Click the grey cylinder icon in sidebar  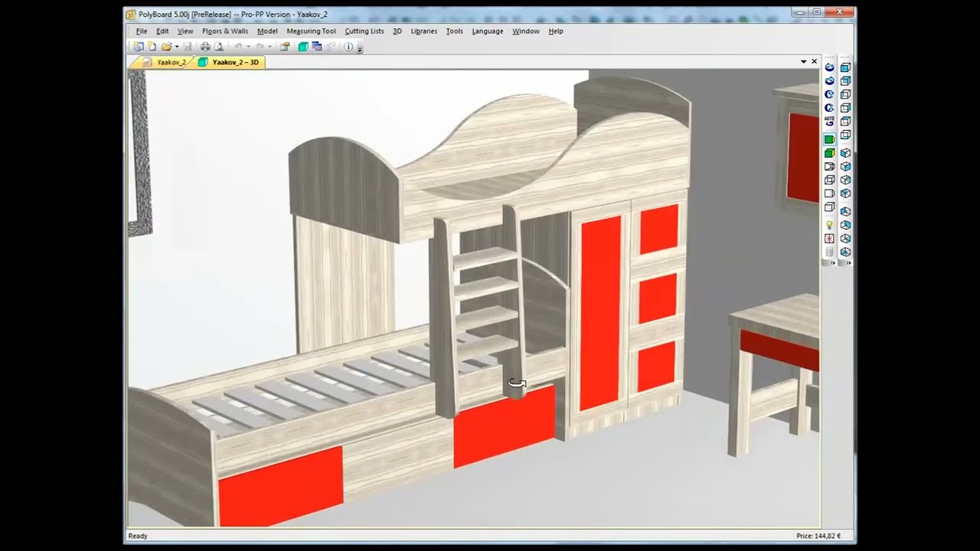click(x=829, y=252)
